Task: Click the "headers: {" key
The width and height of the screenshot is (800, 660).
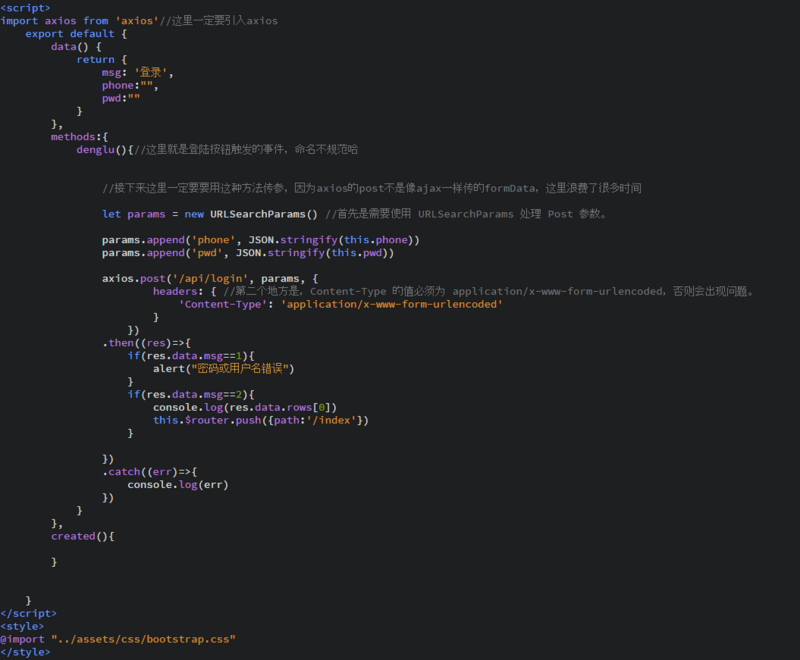Action: (x=185, y=291)
